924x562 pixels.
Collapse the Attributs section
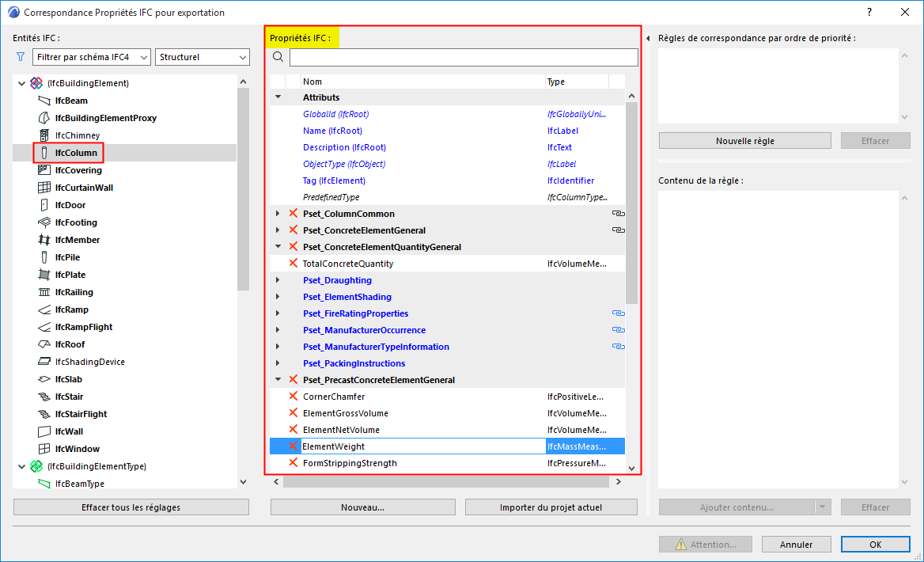(278, 97)
